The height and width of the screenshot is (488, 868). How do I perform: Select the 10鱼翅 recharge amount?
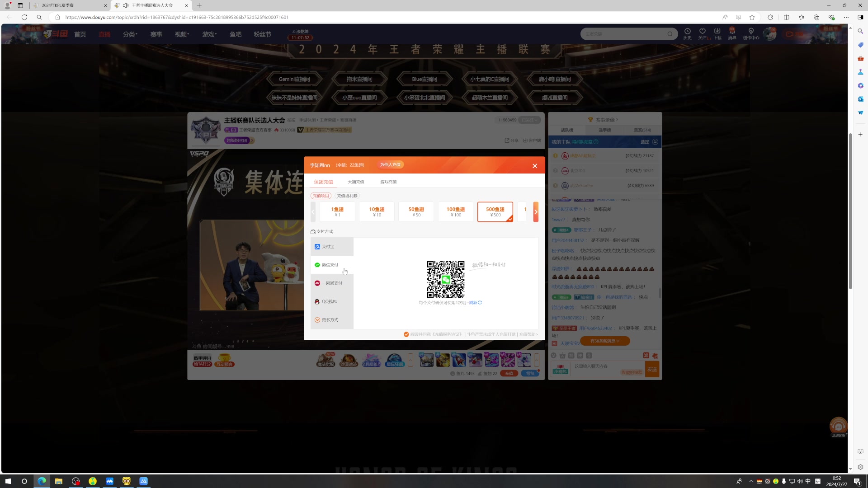(x=377, y=212)
